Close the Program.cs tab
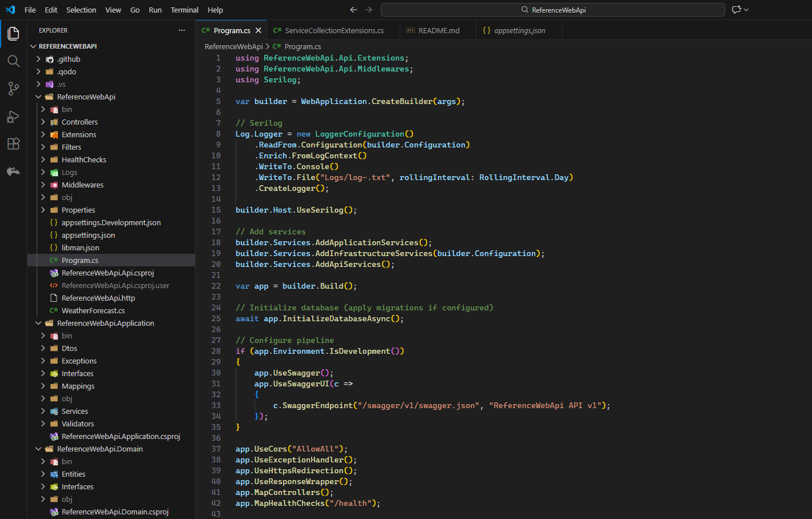 point(258,30)
